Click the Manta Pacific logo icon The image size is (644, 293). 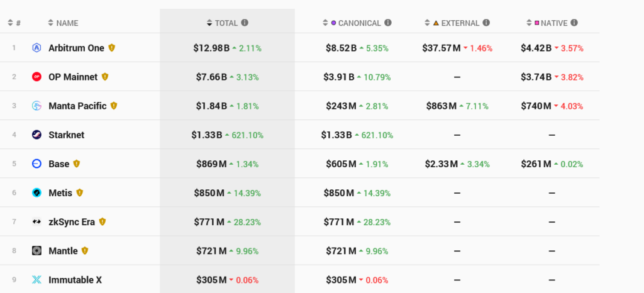click(x=37, y=106)
